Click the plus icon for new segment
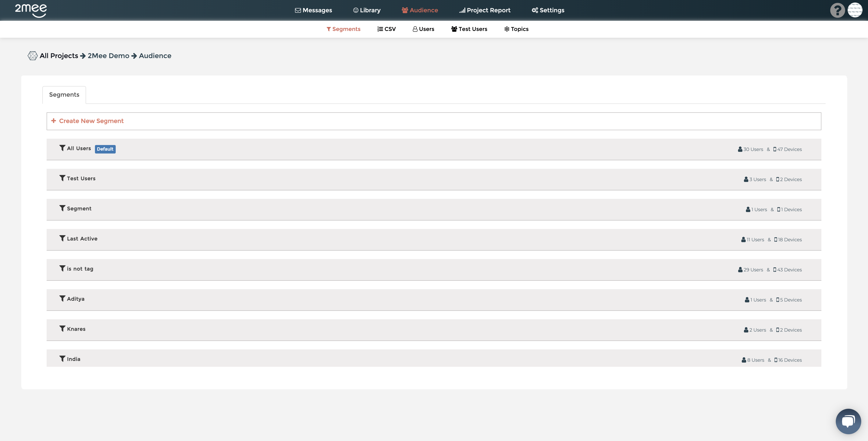This screenshot has height=441, width=868. click(54, 121)
